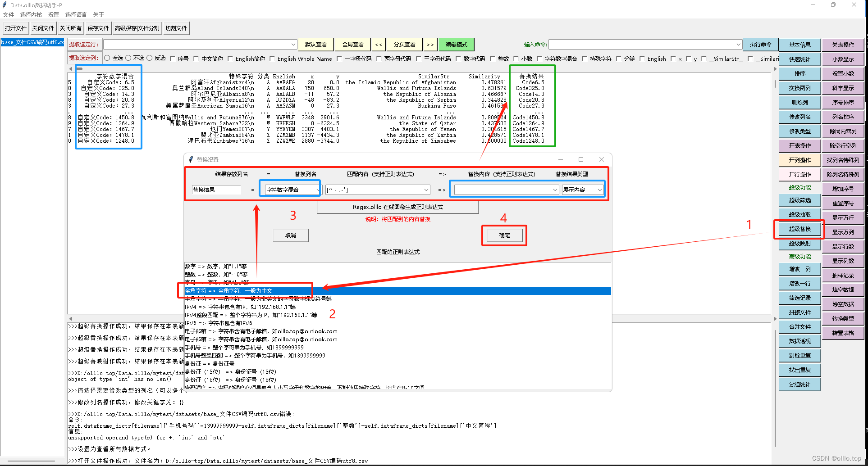This screenshot has width=868, height=466.
Task: Select the 超级替换 function in the sidebar
Action: click(799, 229)
